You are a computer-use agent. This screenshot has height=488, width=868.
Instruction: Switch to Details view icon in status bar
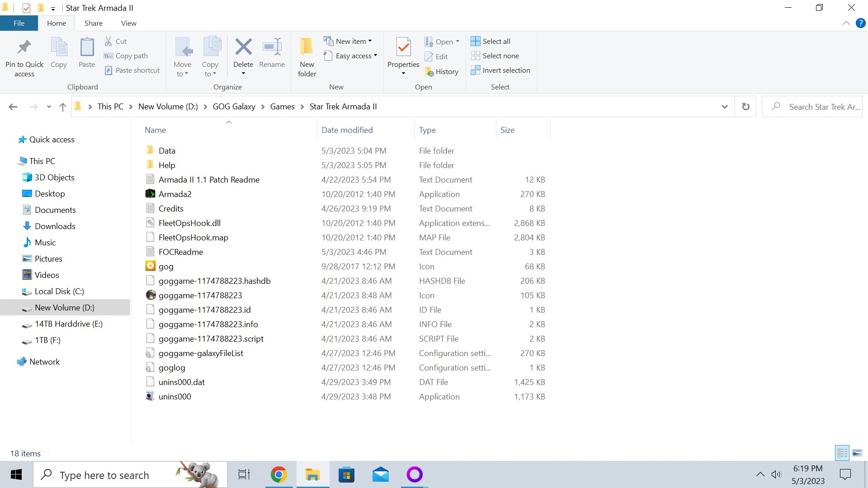tap(842, 453)
